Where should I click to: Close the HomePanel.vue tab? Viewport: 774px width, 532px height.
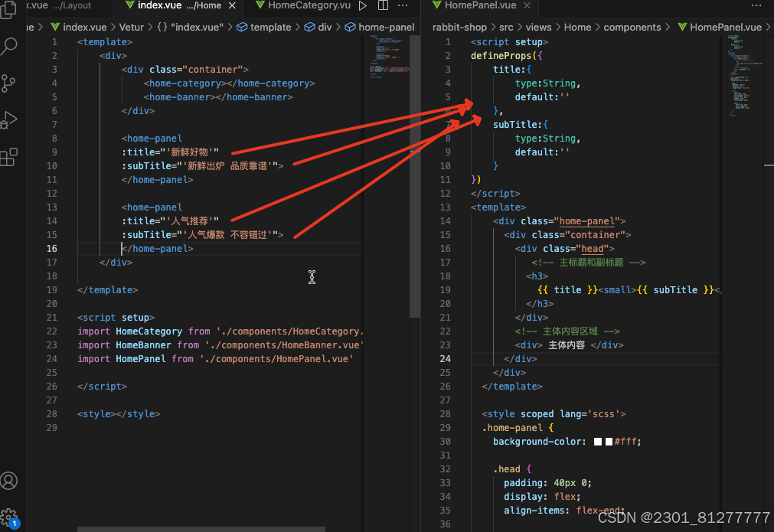coord(527,5)
